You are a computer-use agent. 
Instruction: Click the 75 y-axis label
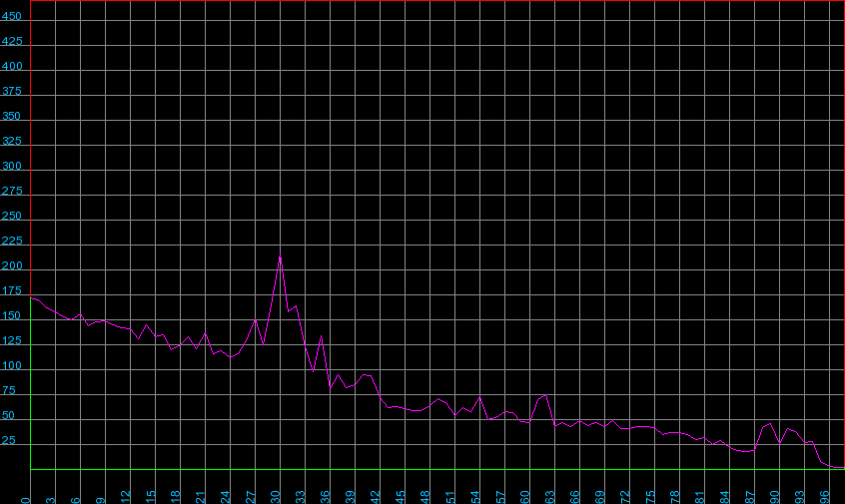tap(9, 390)
